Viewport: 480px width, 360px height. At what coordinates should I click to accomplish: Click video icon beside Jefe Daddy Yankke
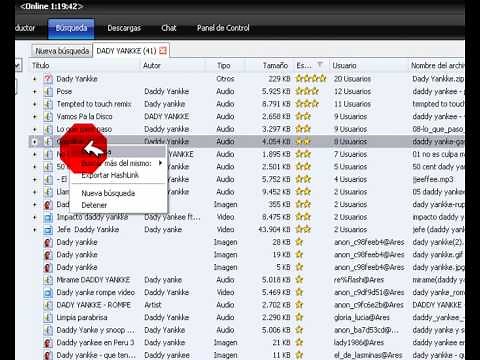click(48, 230)
